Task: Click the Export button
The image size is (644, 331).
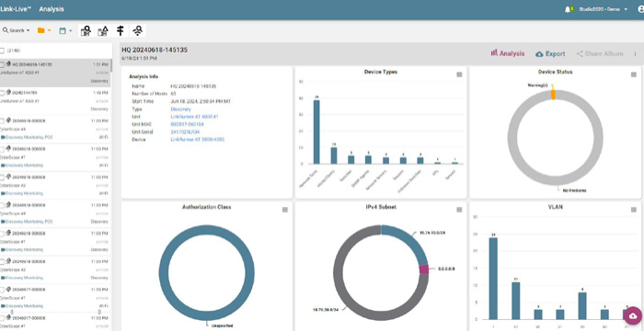Action: click(x=550, y=54)
